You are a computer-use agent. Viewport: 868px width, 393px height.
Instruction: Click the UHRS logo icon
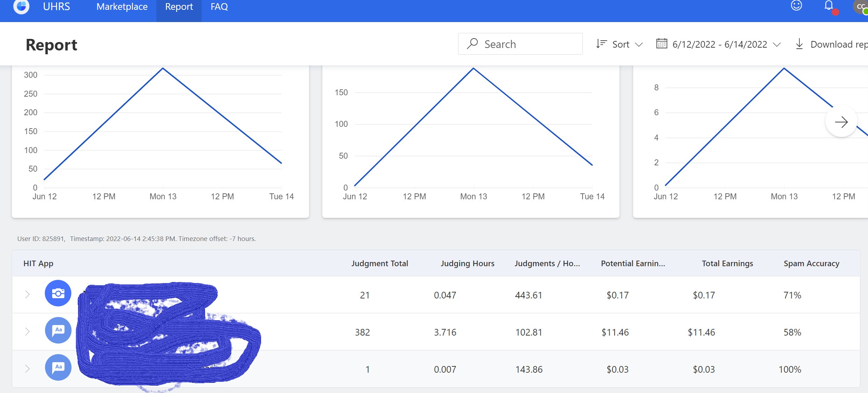(x=21, y=6)
